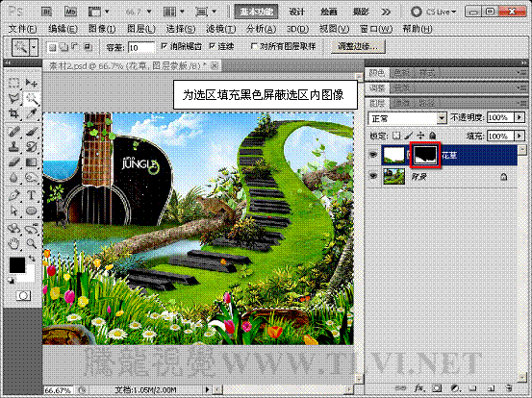
Task: Reset default foreground and background colors
Action: [12, 280]
